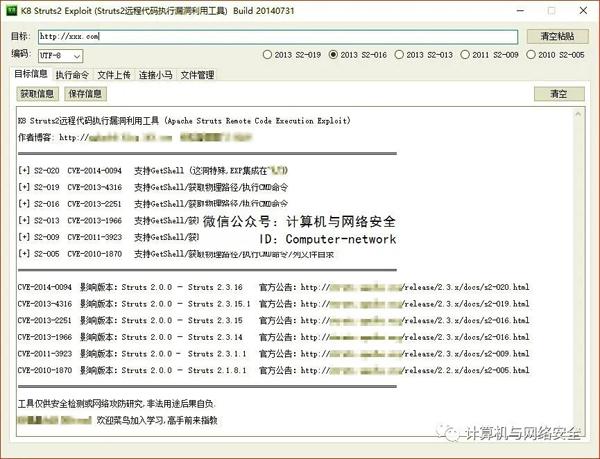Switch to the 连接小马 tab
Image resolution: width=600 pixels, height=459 pixels.
pyautogui.click(x=155, y=75)
